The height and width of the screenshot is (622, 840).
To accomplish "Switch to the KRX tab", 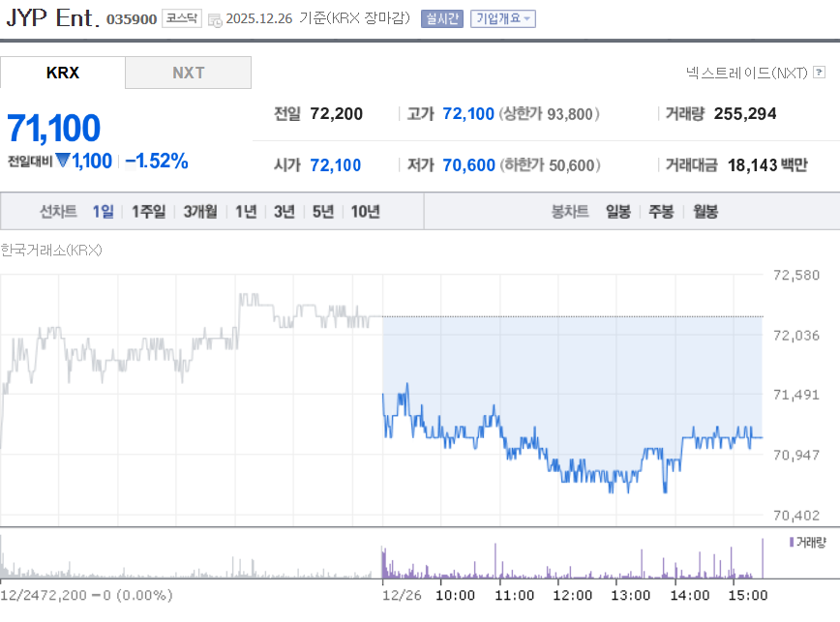I will coord(63,73).
